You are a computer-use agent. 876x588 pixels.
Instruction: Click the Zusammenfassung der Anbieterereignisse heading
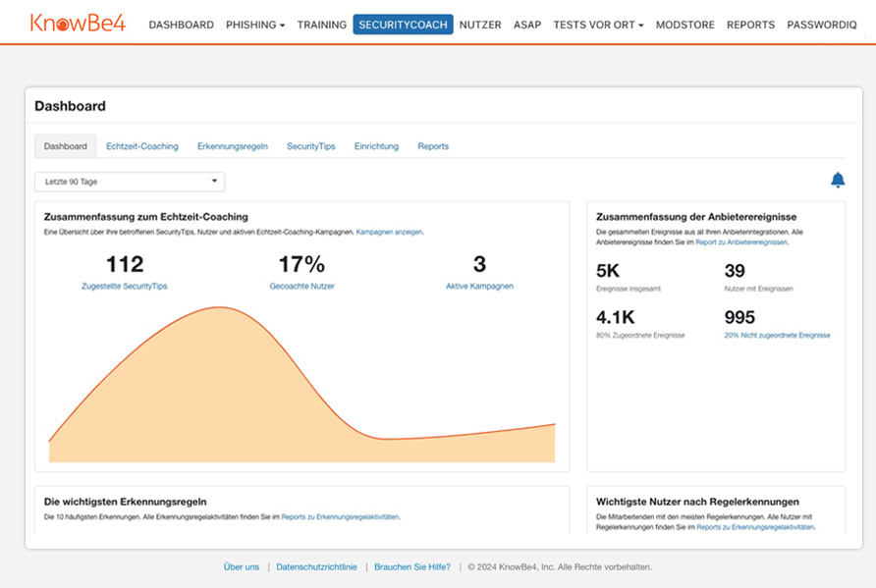click(x=696, y=217)
